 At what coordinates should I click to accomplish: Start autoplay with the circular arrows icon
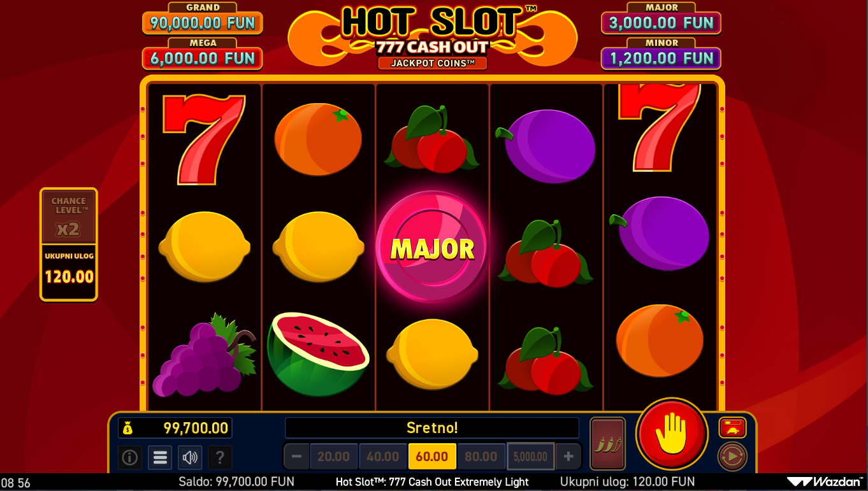pos(732,456)
